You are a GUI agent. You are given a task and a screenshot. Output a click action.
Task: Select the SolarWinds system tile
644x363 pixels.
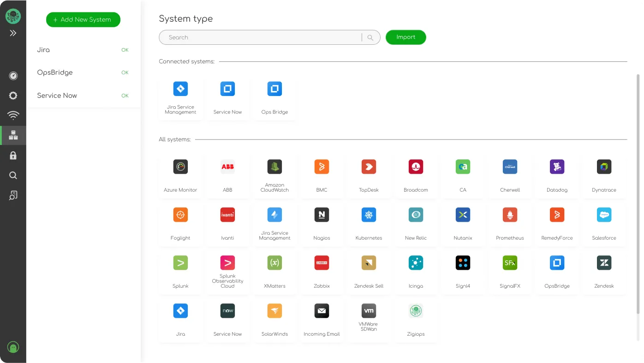click(274, 321)
